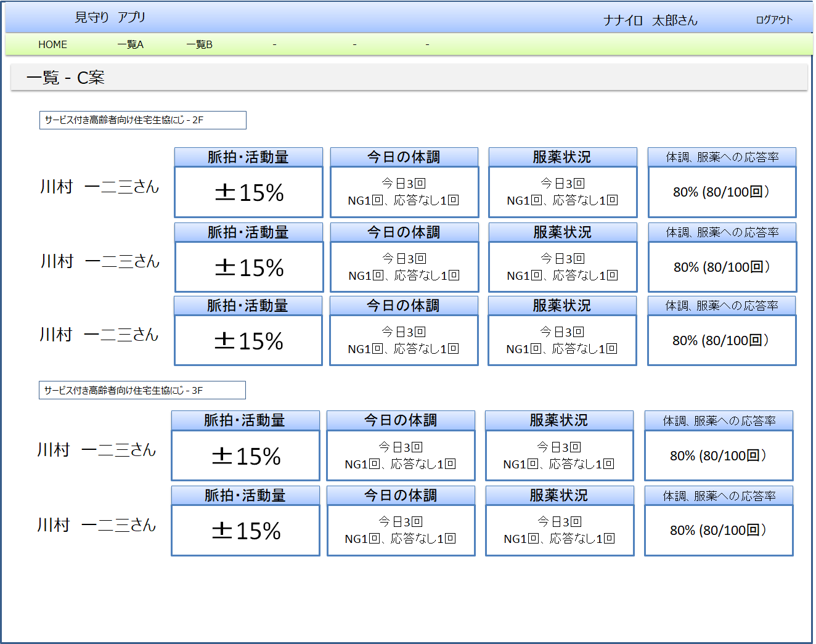Open first 3F resident's 今日の体調 card
The image size is (816, 644).
tap(401, 455)
